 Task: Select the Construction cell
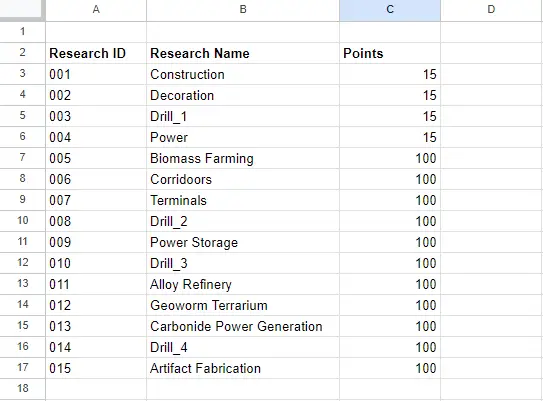[x=243, y=74]
